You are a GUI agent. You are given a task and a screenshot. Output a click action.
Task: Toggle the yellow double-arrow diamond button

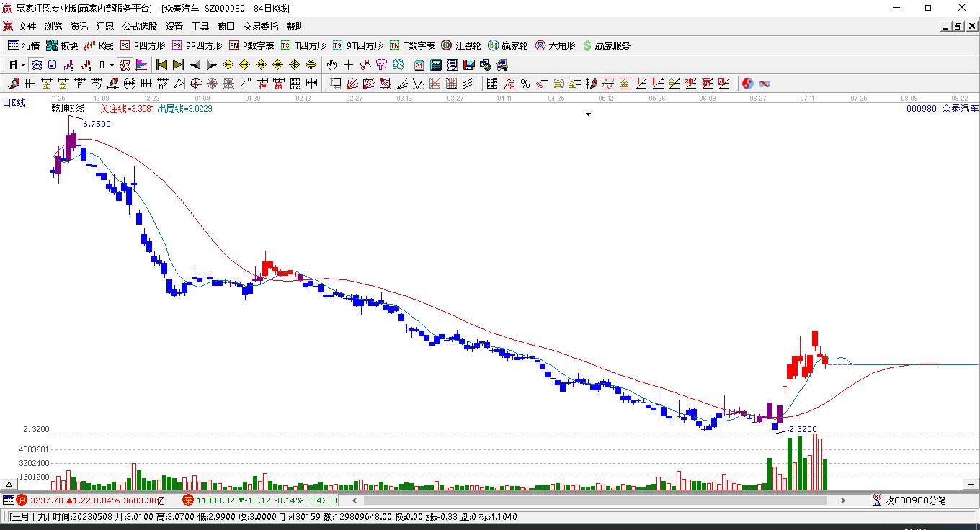click(x=261, y=65)
